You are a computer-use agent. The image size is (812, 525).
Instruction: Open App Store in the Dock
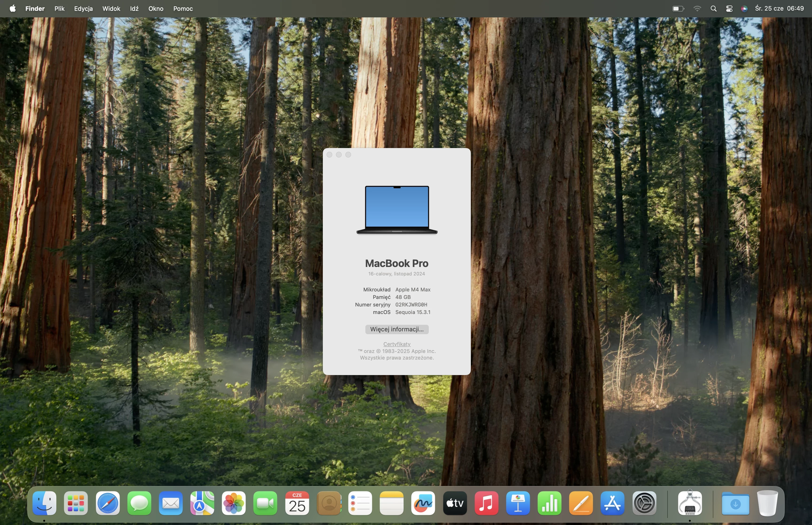point(613,503)
